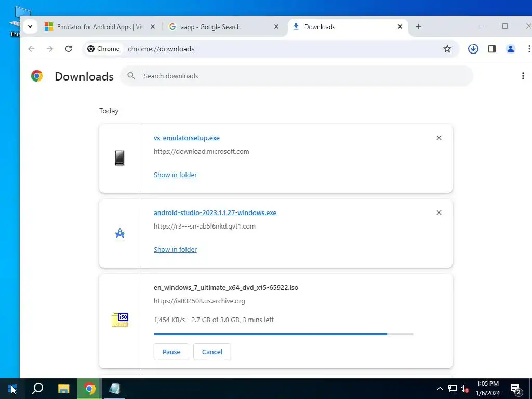Open android-studio-2023.1.1.27-windows.exe link
This screenshot has width=532, height=399.
(215, 212)
